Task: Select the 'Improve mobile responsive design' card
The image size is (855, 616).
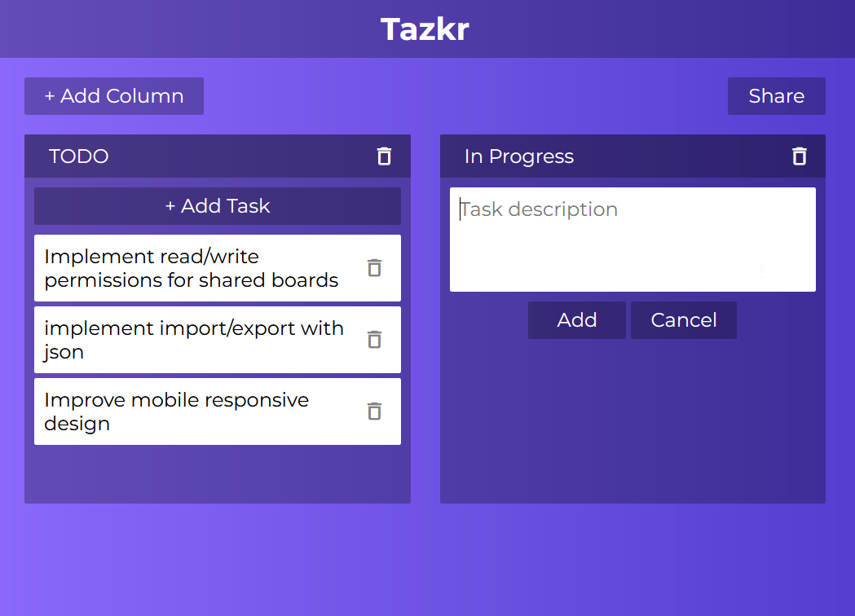Action: click(196, 411)
